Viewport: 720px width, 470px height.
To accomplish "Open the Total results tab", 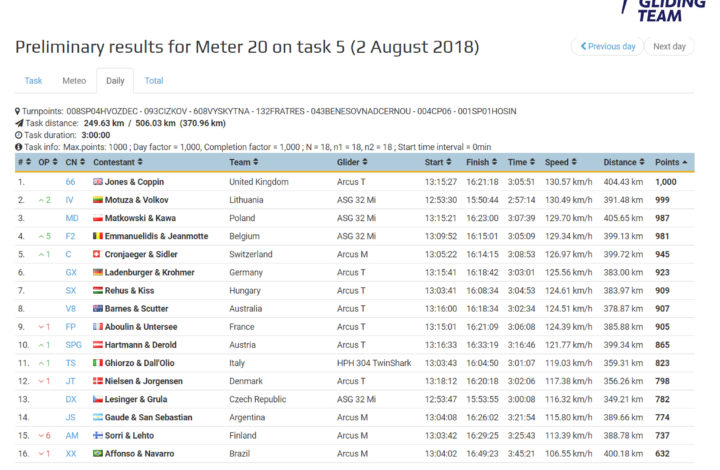I will 154,81.
